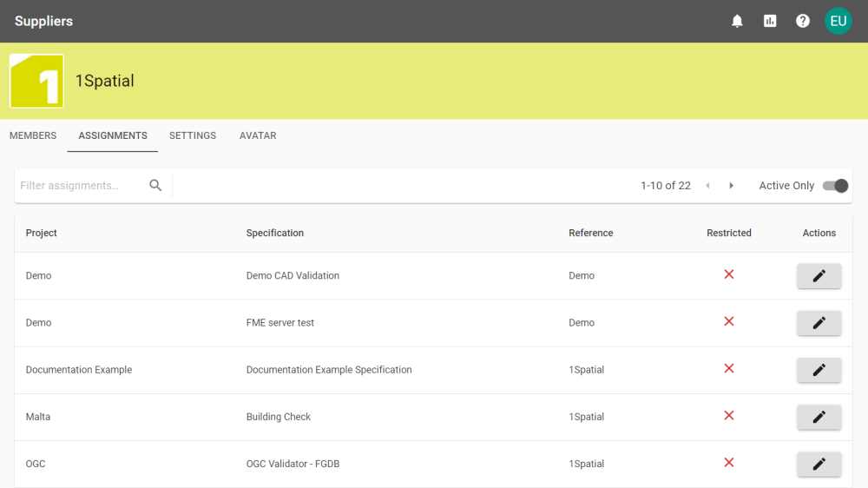Open the Settings tab
The image size is (868, 488).
(193, 135)
